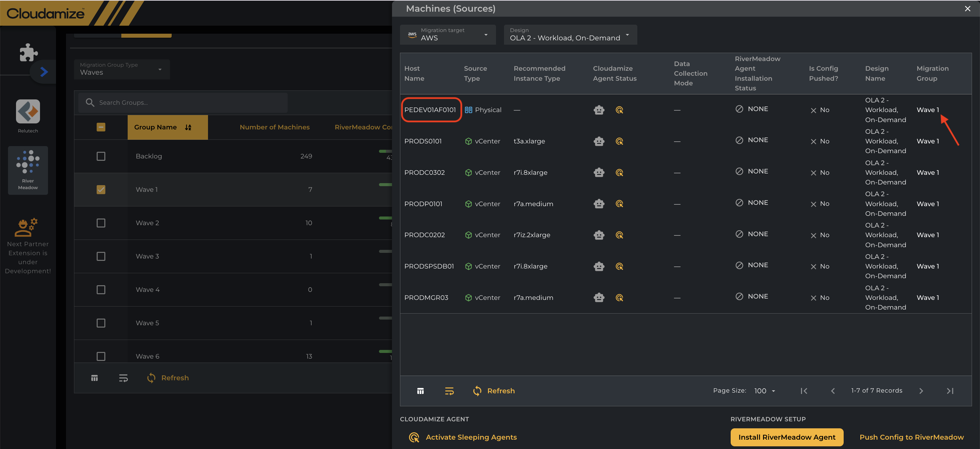Check the Wave 4 group checkbox
Viewport: 980px width, 449px height.
(x=101, y=290)
